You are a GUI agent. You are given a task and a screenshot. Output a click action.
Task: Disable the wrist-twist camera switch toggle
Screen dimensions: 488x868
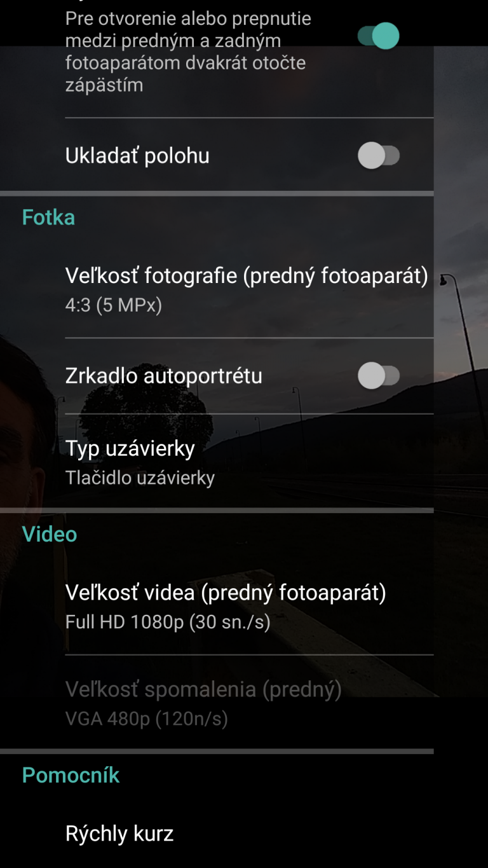(378, 36)
